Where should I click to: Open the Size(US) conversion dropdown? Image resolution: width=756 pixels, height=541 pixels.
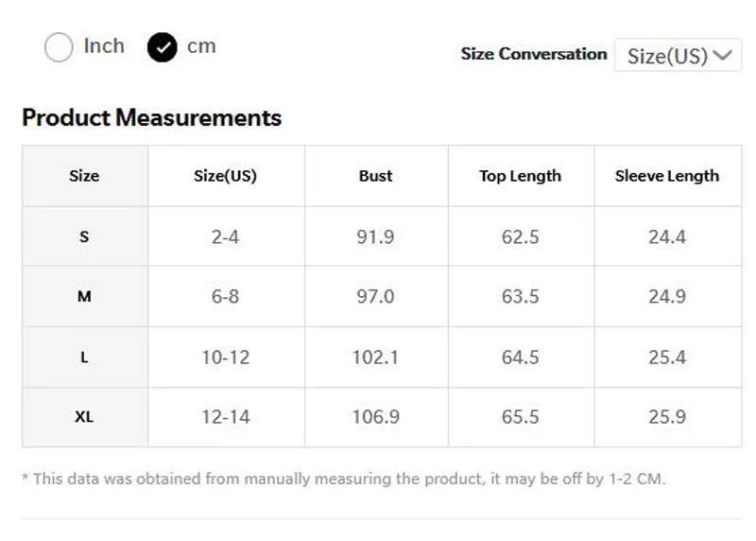pos(678,55)
